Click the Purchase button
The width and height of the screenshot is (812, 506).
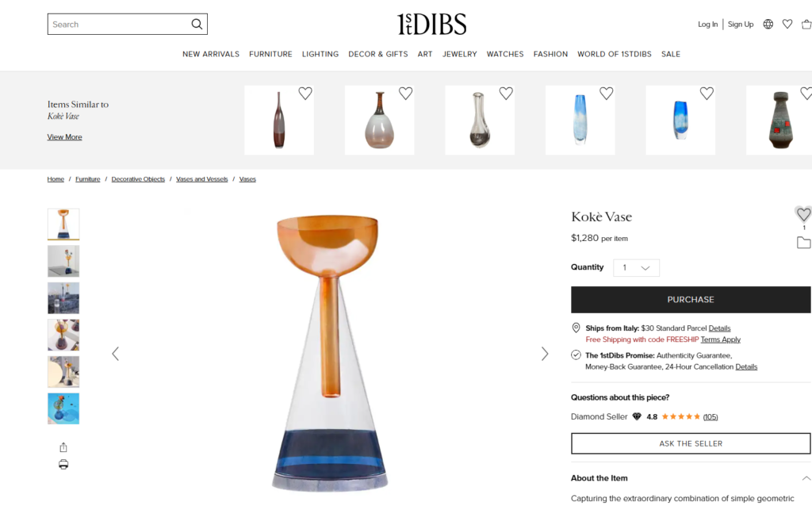click(691, 299)
